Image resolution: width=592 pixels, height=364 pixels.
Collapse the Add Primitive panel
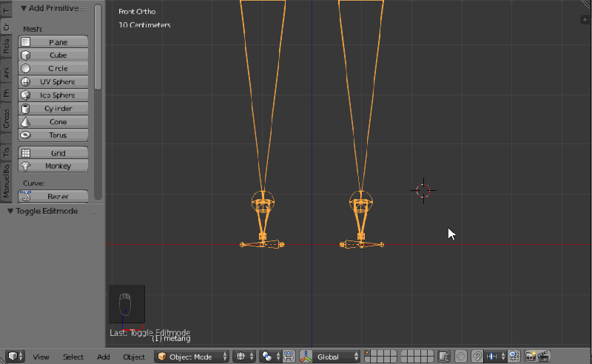(x=24, y=8)
